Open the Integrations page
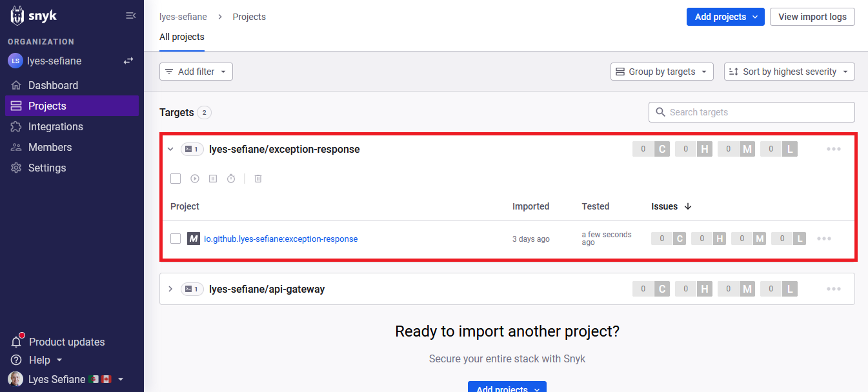Image resolution: width=868 pixels, height=392 pixels. (x=72, y=126)
